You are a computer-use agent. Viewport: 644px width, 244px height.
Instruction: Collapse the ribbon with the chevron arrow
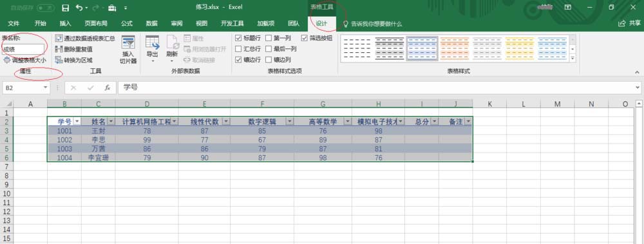(637, 72)
